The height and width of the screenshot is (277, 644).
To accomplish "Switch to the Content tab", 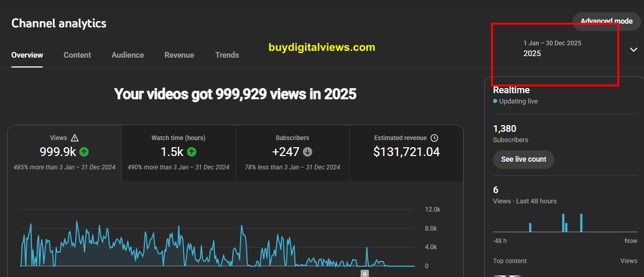I will tap(77, 55).
